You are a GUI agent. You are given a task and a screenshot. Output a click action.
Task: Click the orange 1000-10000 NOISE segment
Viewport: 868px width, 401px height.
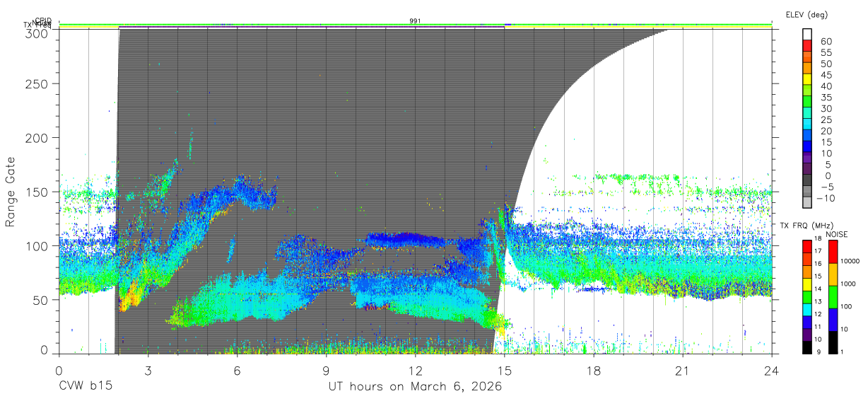click(x=832, y=273)
